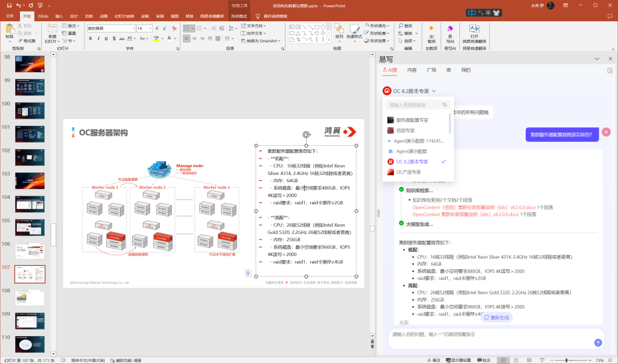Apply text shadow with the S icon

point(114,38)
